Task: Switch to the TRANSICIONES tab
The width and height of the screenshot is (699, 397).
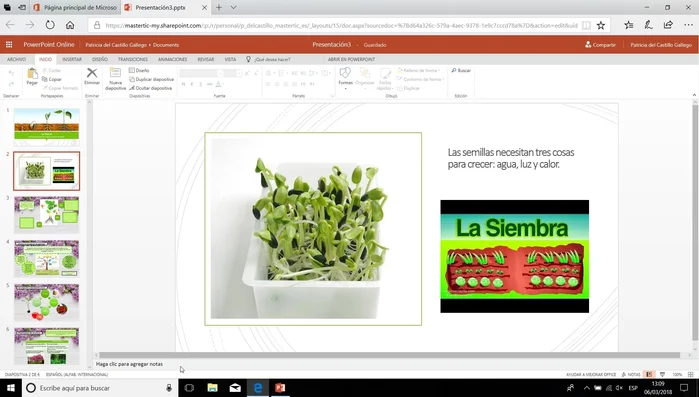Action: click(133, 59)
